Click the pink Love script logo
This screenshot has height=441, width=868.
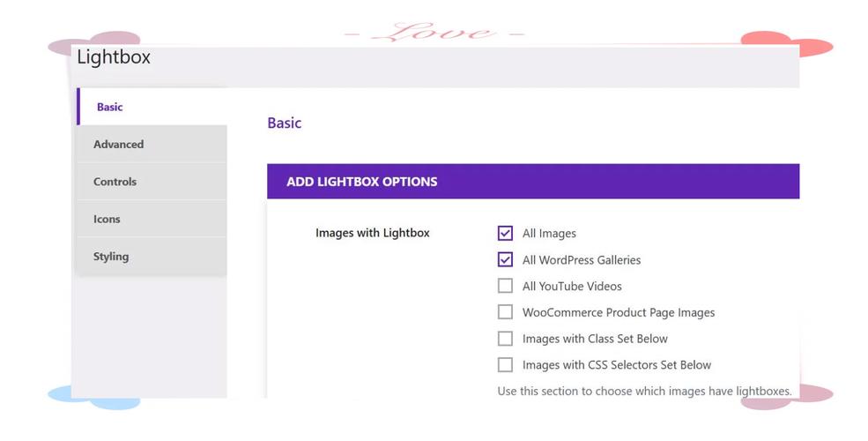(435, 34)
